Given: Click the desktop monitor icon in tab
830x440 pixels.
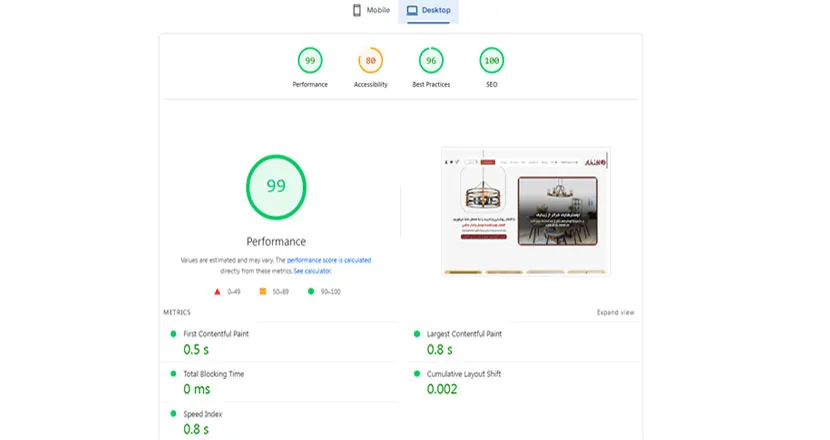Looking at the screenshot, I should point(412,11).
